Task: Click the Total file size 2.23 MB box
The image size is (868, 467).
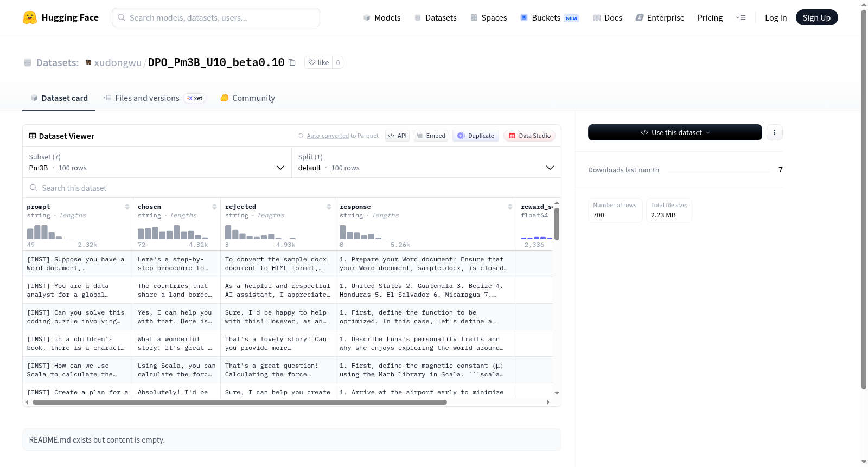Action: [669, 210]
